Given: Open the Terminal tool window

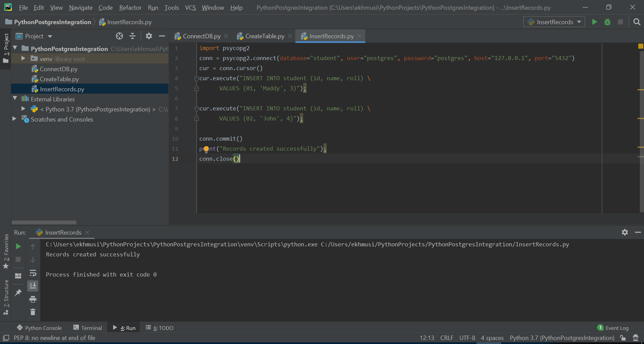Looking at the screenshot, I should point(88,328).
